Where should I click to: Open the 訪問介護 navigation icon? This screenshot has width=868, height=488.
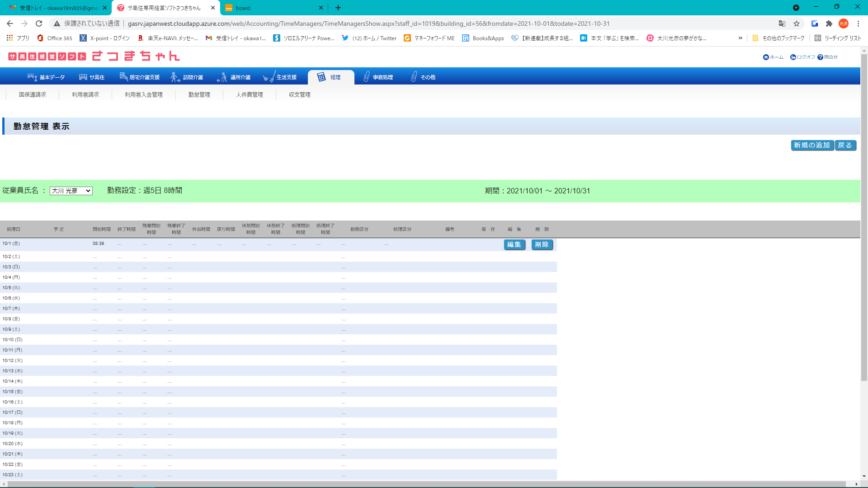pyautogui.click(x=175, y=77)
